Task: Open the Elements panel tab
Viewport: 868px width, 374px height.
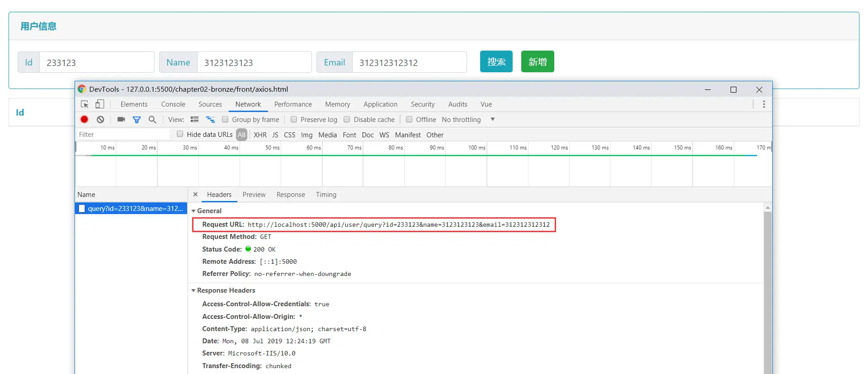Action: click(134, 104)
